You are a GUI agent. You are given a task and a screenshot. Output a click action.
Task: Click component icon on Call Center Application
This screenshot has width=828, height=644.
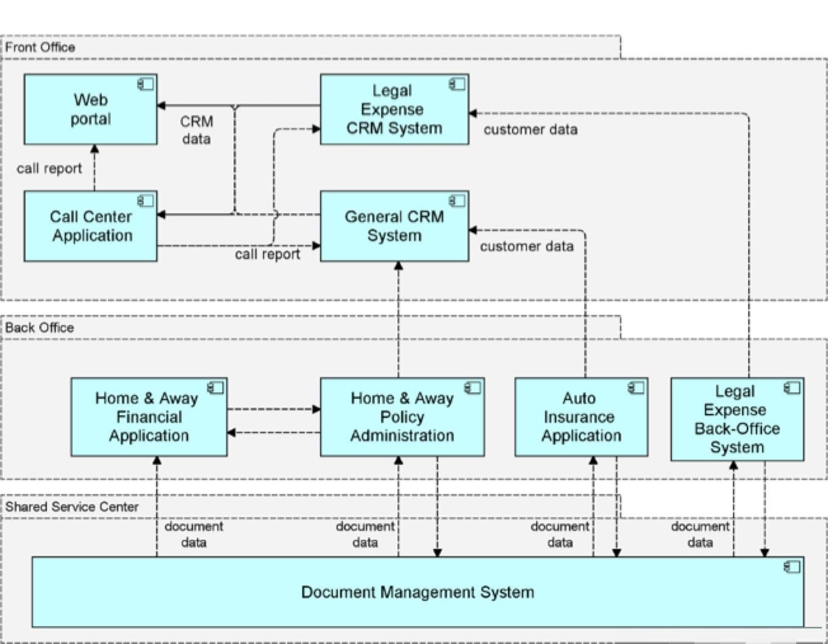pyautogui.click(x=146, y=201)
